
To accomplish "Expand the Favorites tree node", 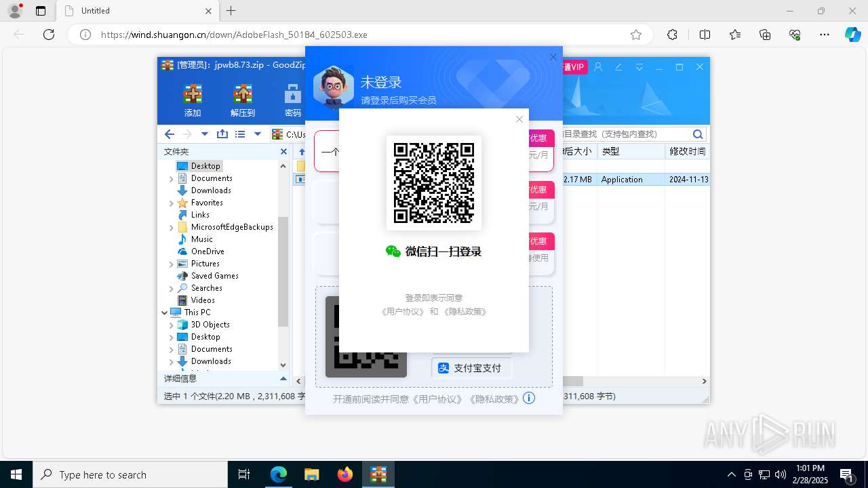I will point(171,203).
